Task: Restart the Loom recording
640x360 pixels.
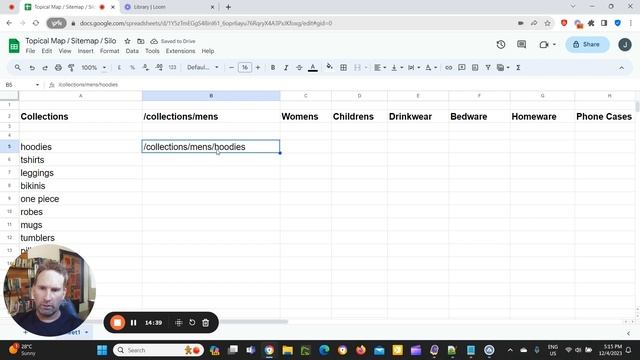Action: 192,323
